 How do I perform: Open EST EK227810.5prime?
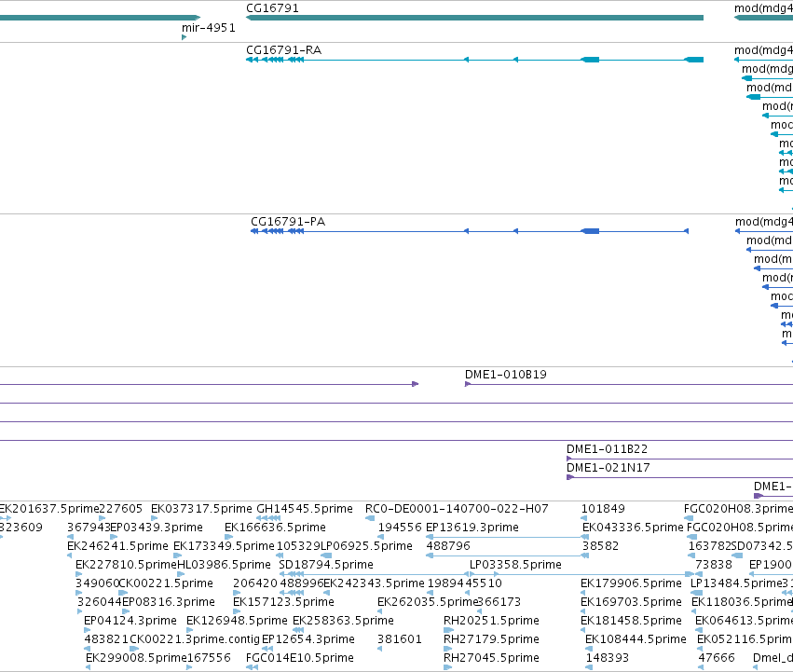(x=126, y=565)
